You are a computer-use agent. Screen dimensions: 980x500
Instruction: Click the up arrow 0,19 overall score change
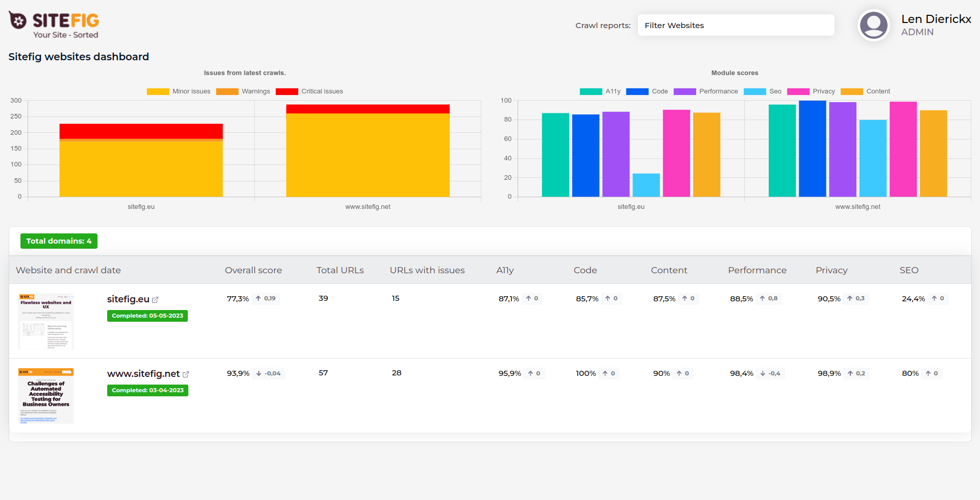coord(265,298)
